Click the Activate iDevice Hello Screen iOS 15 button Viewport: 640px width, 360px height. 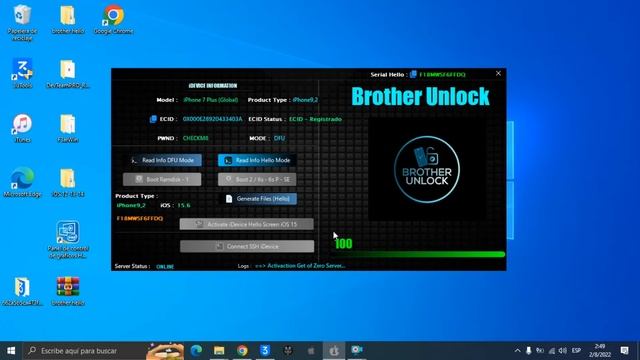tap(247, 224)
